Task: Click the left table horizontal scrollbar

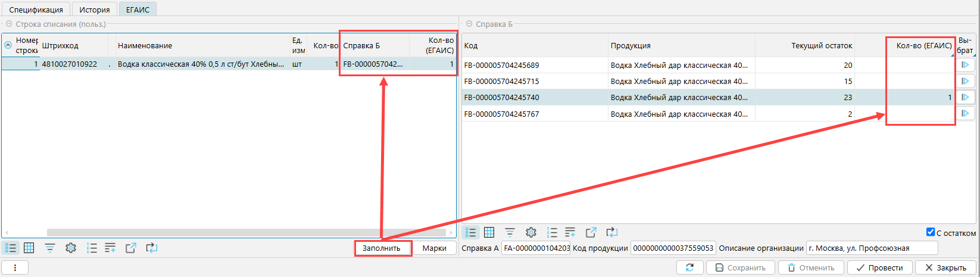Action: click(238, 232)
